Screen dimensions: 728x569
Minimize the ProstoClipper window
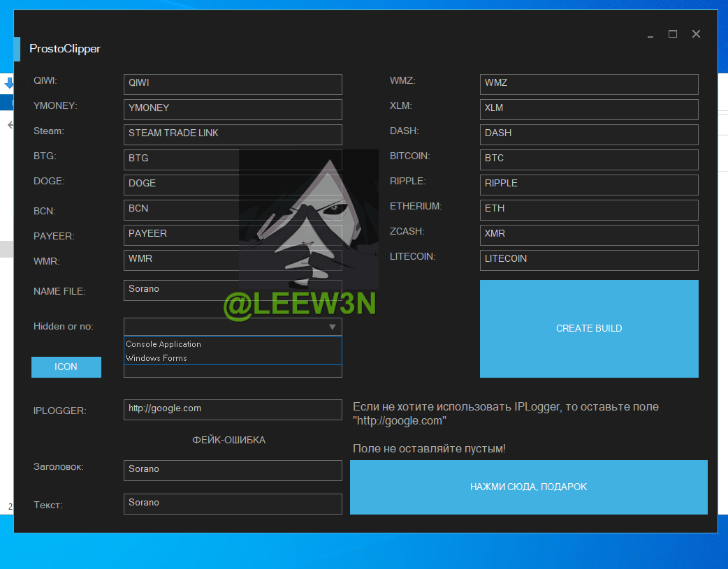[650, 34]
